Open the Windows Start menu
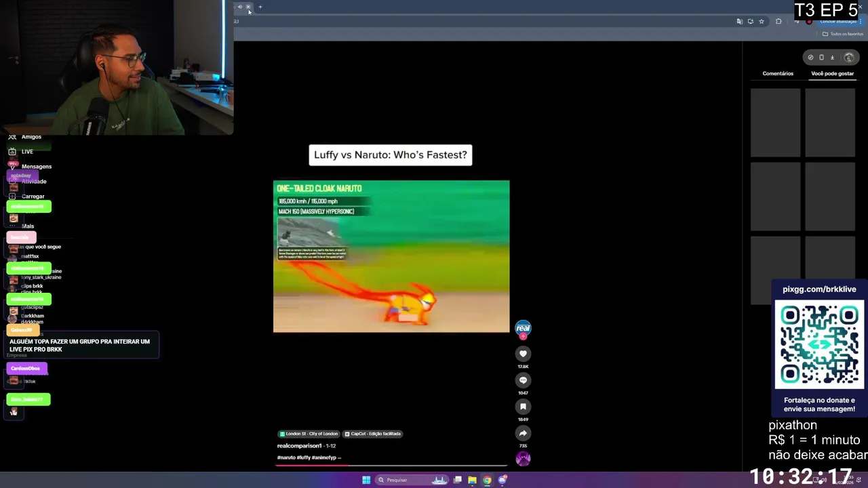The height and width of the screenshot is (488, 868). coord(366,480)
